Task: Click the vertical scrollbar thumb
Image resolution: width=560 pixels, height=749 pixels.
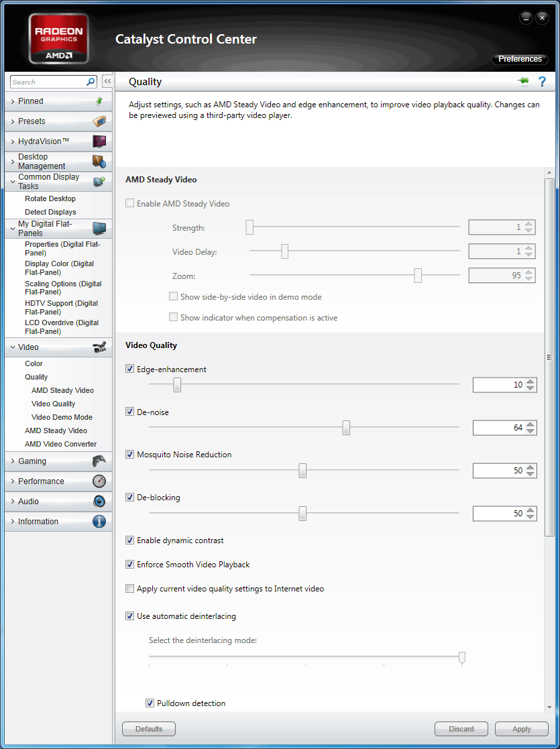Action: click(x=549, y=357)
